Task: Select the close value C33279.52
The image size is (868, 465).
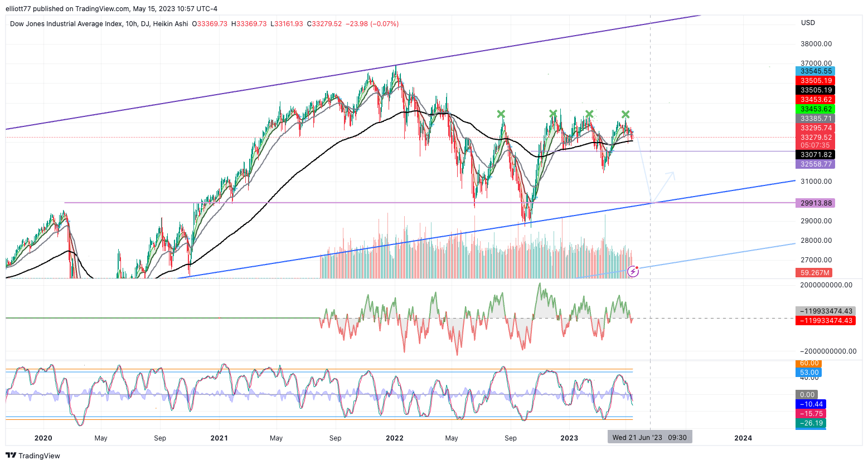Action: point(324,24)
